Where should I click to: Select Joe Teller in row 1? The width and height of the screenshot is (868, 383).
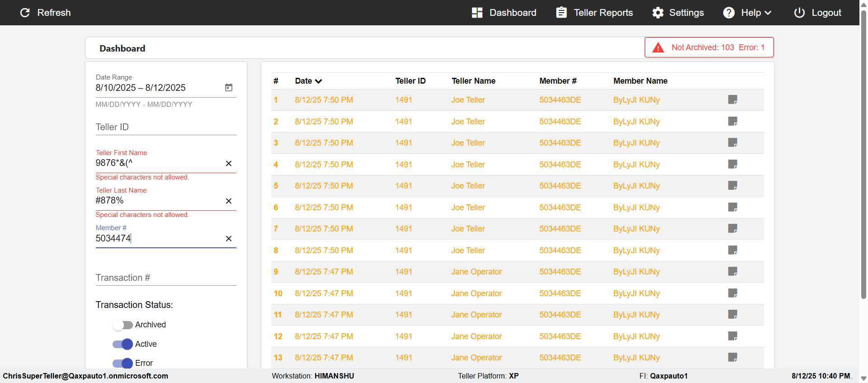pos(468,100)
